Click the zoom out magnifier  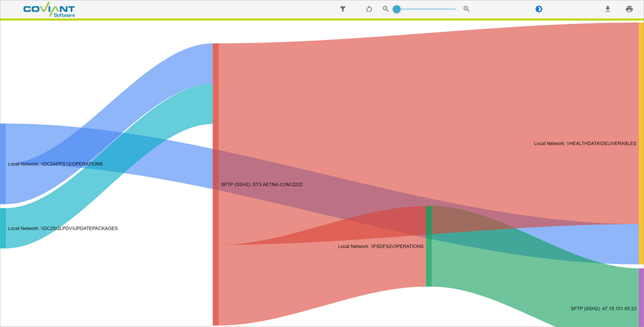click(386, 9)
